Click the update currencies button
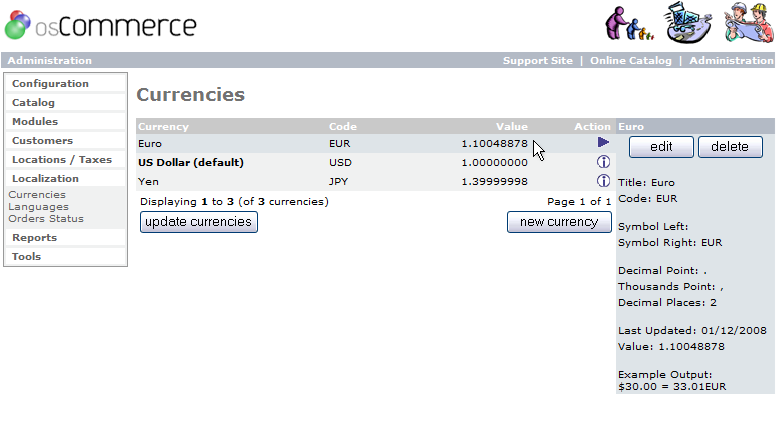776x422 pixels. [198, 222]
